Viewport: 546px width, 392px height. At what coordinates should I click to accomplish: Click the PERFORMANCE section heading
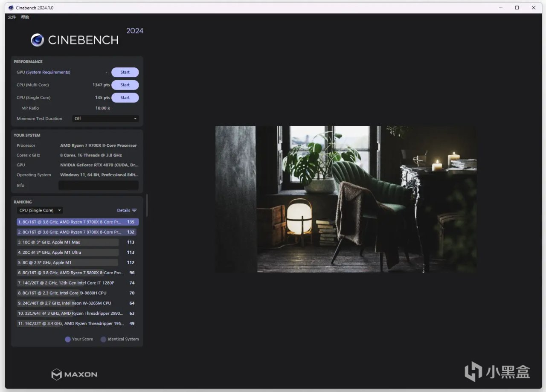pos(28,62)
